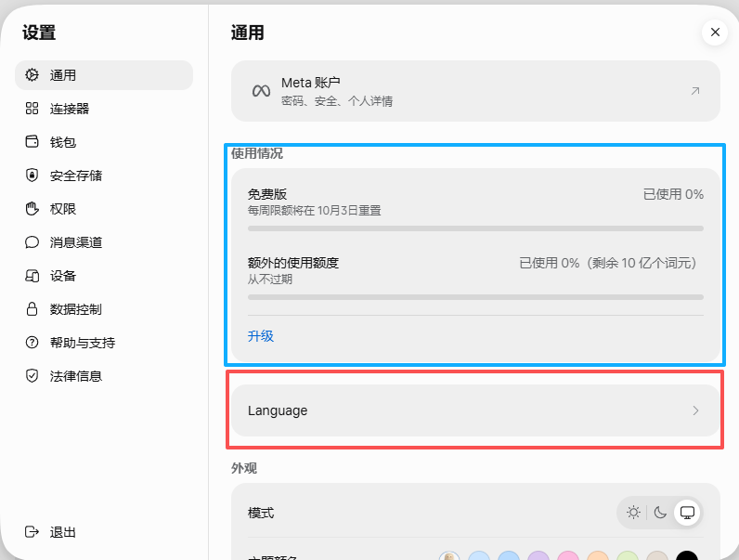The image size is (739, 560).
Task: Select the 权限 permissions section
Action: (x=104, y=209)
